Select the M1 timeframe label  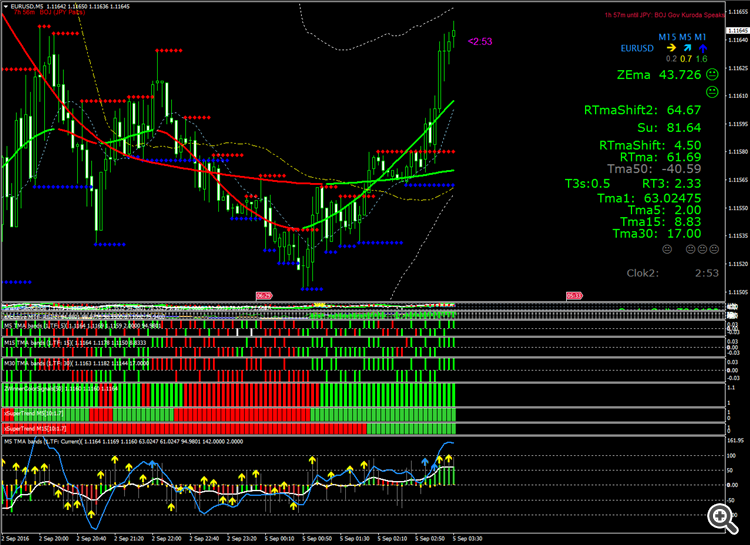(700, 37)
